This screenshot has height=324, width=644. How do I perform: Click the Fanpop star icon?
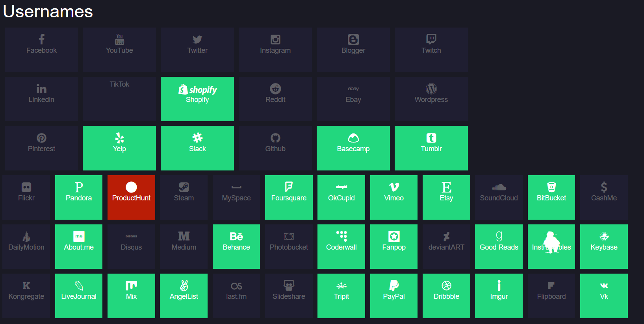[x=394, y=236]
